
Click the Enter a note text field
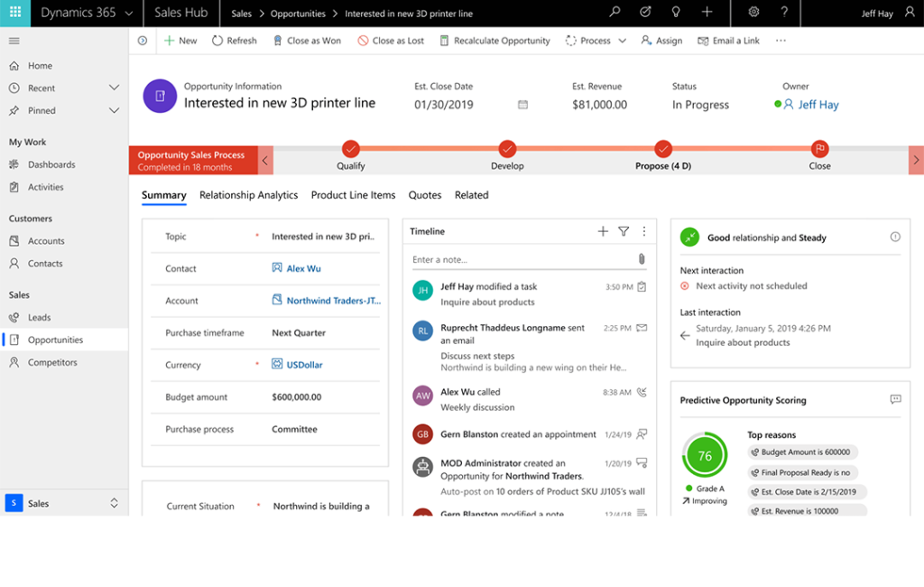point(519,259)
